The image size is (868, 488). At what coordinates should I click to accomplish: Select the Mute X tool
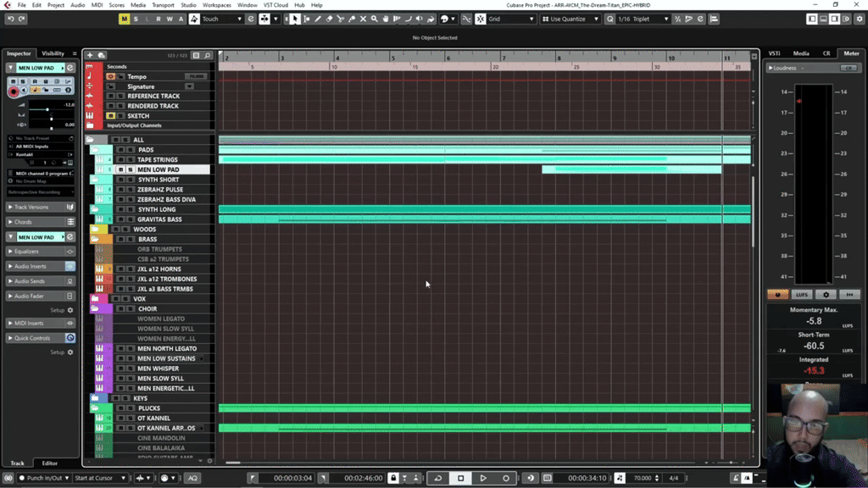(x=363, y=19)
